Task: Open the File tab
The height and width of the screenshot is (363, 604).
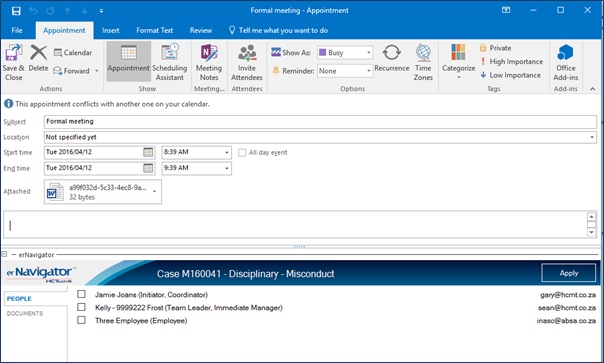Action: [x=17, y=30]
